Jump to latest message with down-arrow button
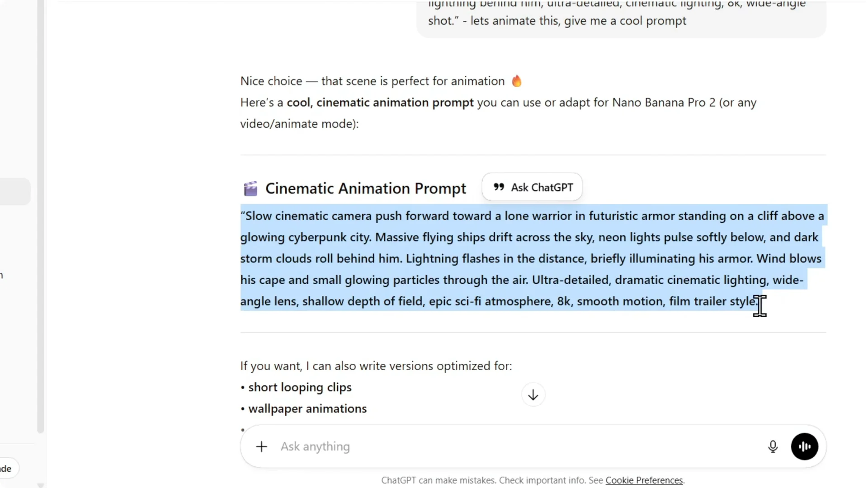This screenshot has height=488, width=868. pyautogui.click(x=533, y=395)
